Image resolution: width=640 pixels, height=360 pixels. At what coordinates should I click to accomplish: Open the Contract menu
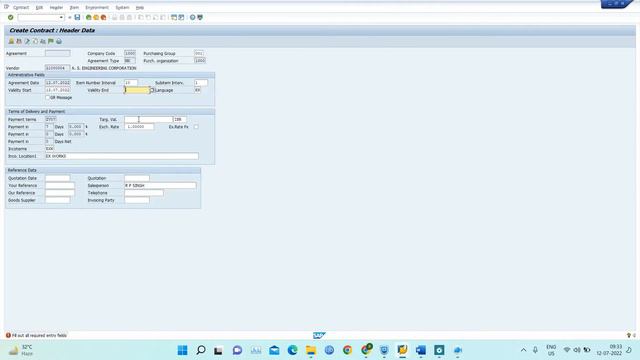tap(21, 7)
